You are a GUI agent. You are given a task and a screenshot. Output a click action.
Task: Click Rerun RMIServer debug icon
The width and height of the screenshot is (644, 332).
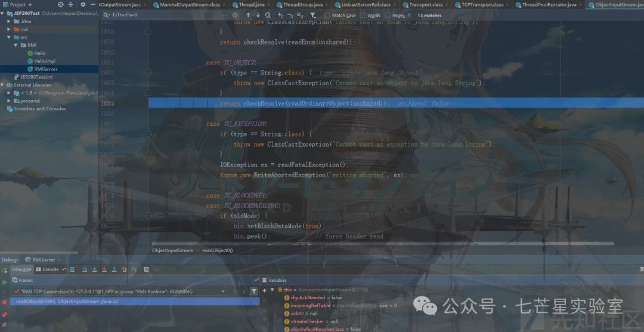pos(5,271)
